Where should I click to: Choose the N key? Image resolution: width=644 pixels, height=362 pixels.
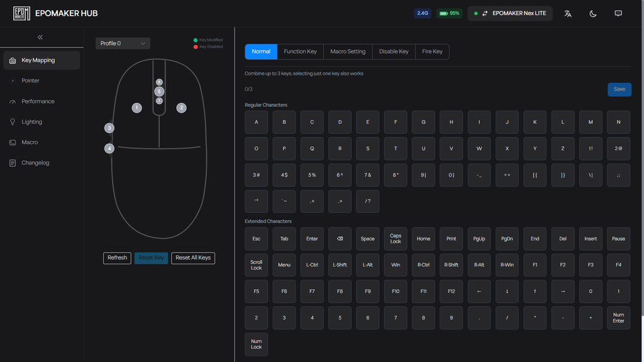[619, 123]
